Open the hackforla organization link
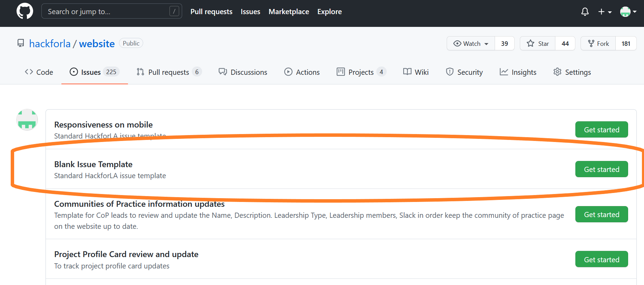This screenshot has height=285, width=644. [x=50, y=44]
